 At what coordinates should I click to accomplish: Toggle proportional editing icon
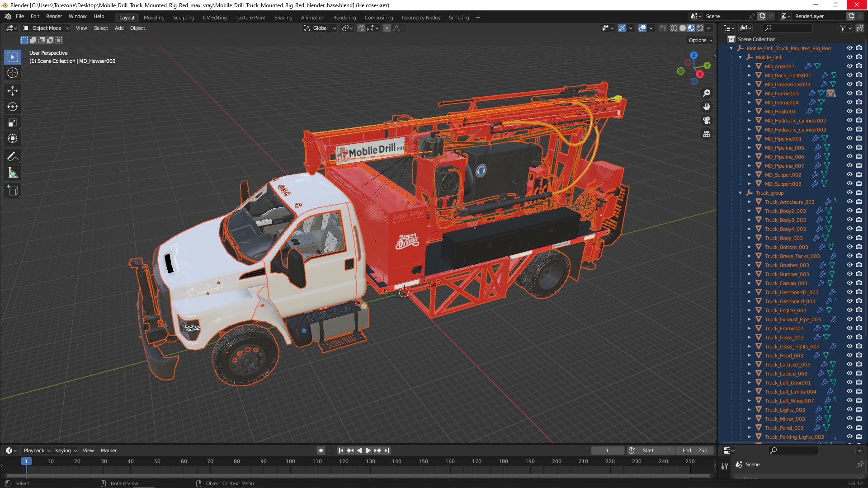tap(387, 28)
